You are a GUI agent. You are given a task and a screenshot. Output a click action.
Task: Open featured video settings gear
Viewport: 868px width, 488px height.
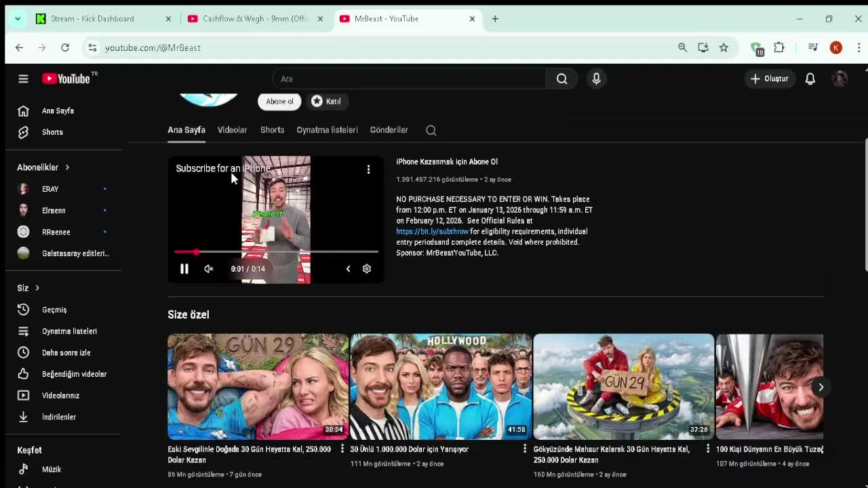pyautogui.click(x=366, y=269)
